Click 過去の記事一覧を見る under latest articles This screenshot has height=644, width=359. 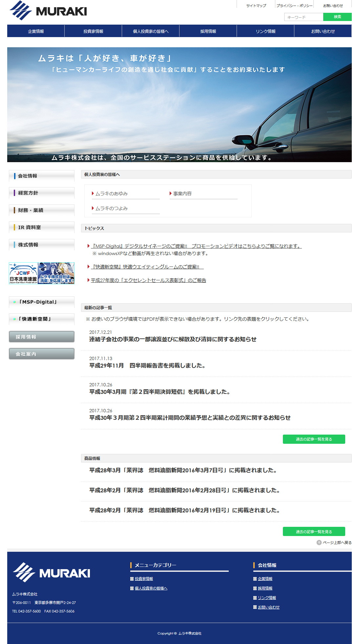314,439
